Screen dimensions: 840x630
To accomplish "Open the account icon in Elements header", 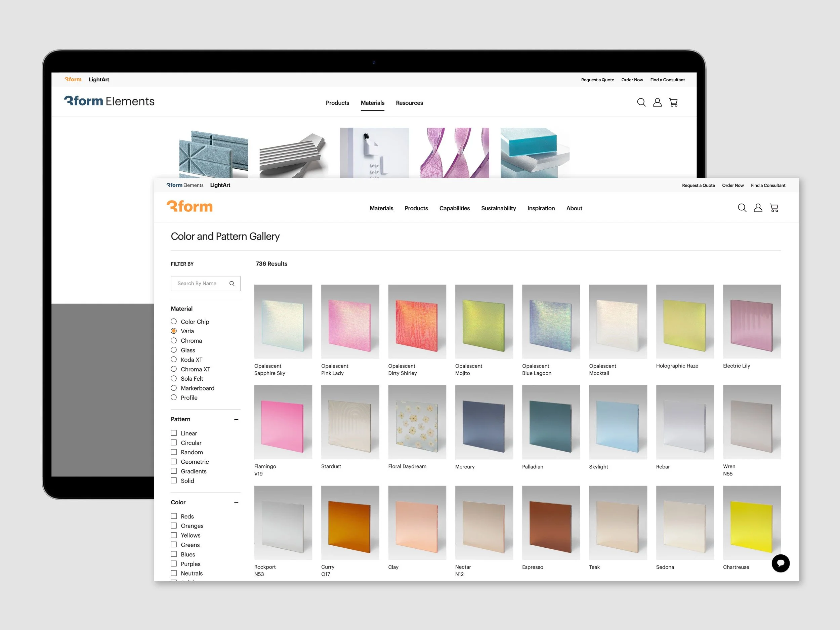I will pyautogui.click(x=657, y=102).
